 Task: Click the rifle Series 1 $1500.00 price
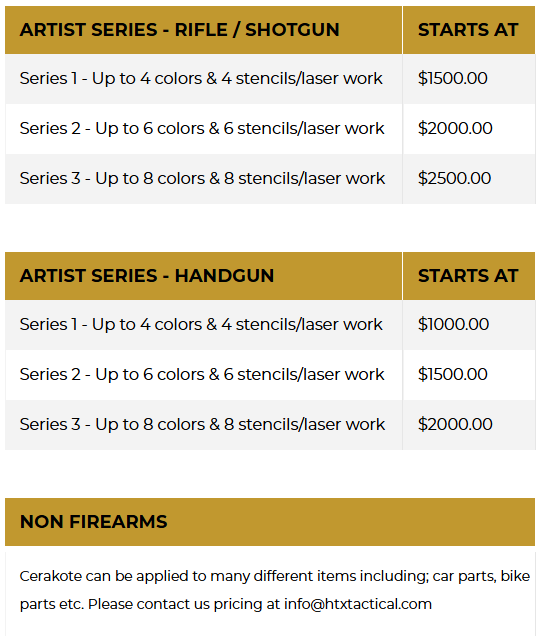click(x=452, y=78)
